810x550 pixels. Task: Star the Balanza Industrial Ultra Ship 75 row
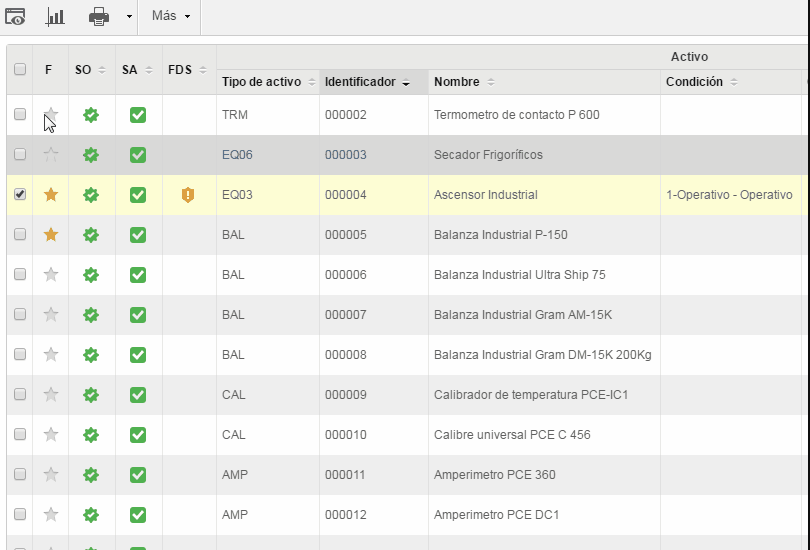(51, 274)
